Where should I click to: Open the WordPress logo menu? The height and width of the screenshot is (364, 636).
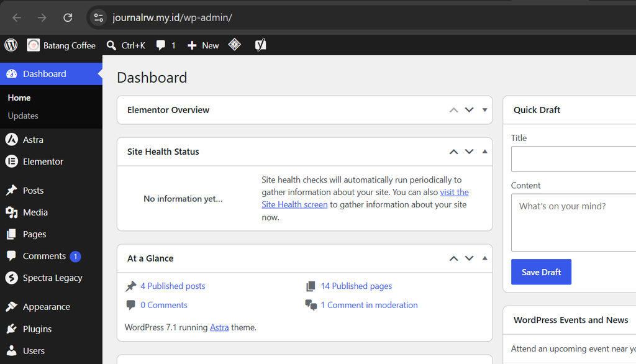point(11,45)
